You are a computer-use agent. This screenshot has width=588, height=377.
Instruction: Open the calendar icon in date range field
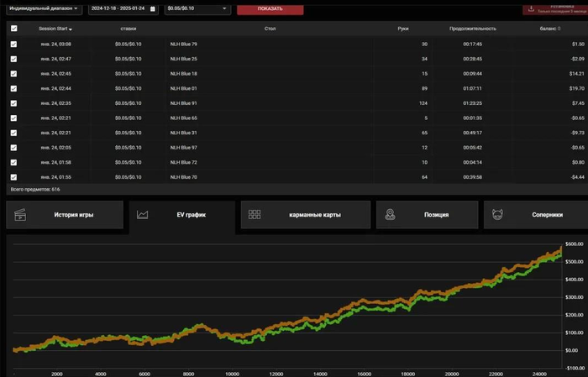153,8
